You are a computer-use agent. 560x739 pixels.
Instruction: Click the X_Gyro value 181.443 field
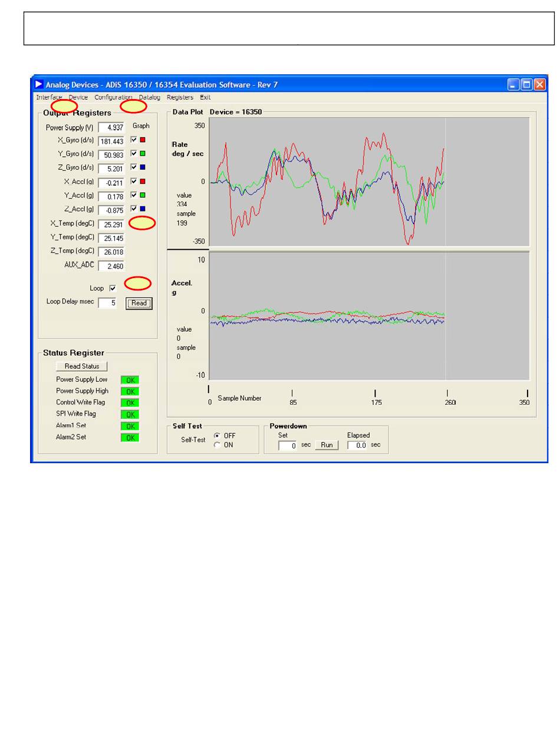click(111, 141)
